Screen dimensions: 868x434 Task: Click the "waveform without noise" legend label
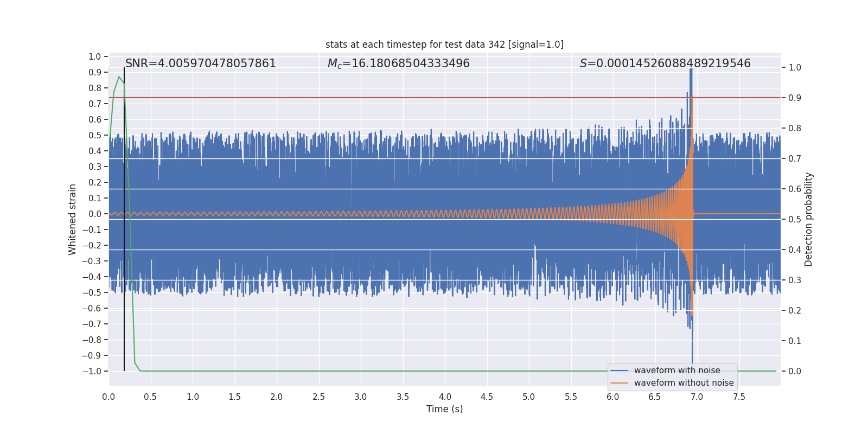coord(684,383)
